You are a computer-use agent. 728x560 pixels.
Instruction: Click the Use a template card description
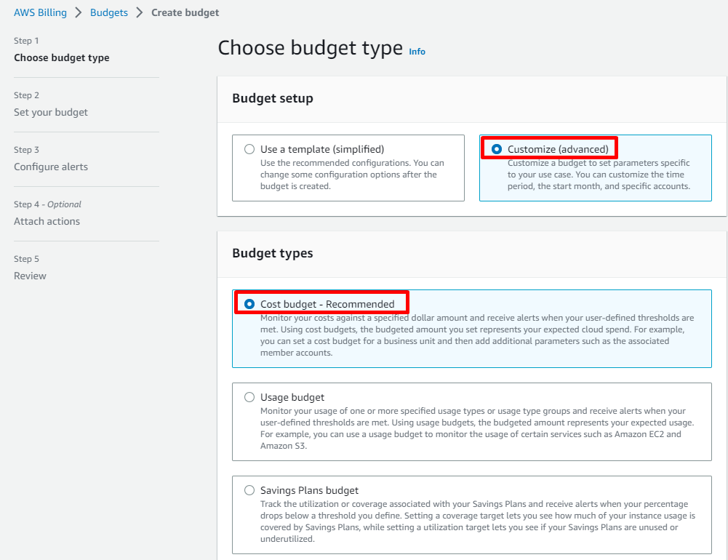(x=352, y=175)
